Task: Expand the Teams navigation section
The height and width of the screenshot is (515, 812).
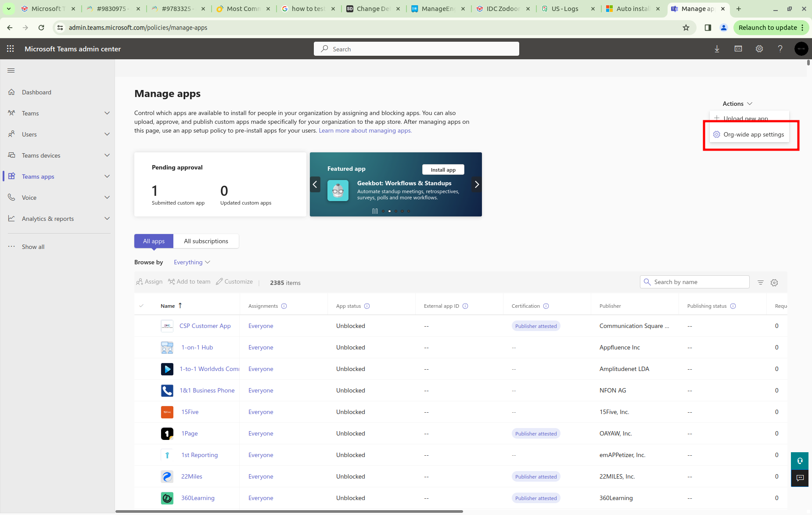Action: coord(107,113)
